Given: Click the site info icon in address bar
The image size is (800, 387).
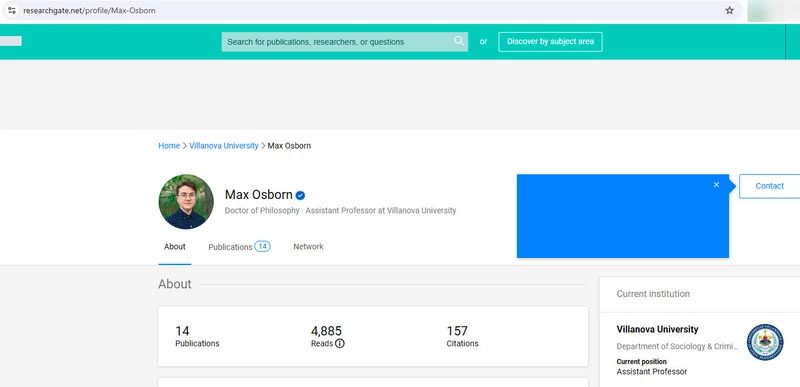Looking at the screenshot, I should (12, 10).
